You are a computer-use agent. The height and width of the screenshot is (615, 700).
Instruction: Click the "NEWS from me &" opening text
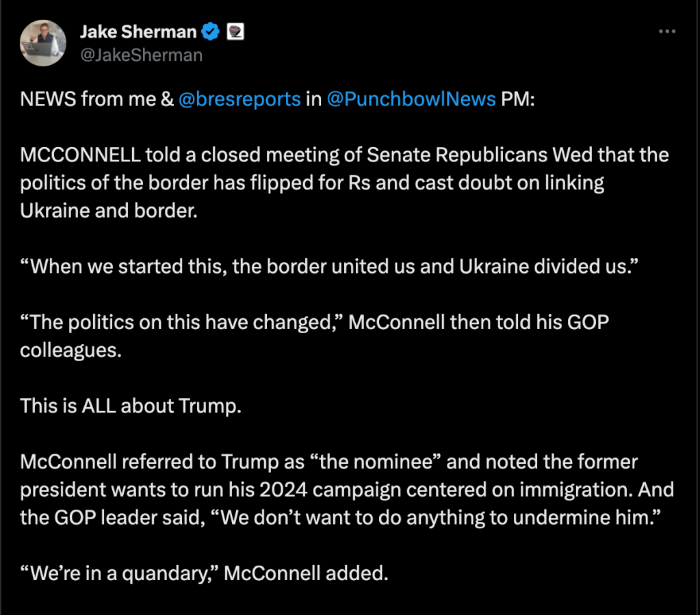click(x=96, y=99)
